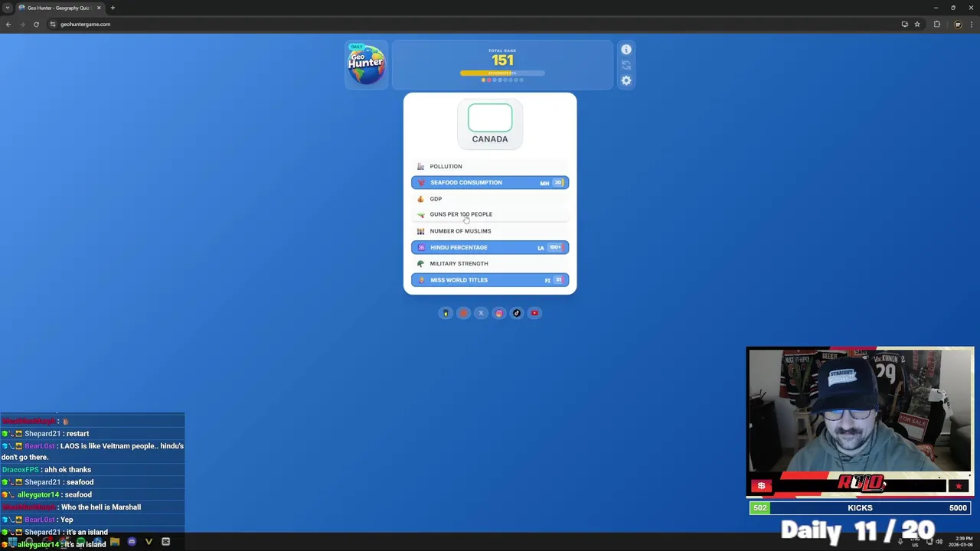Bookmark this page with the star icon
The height and width of the screenshot is (551, 980).
point(917,24)
